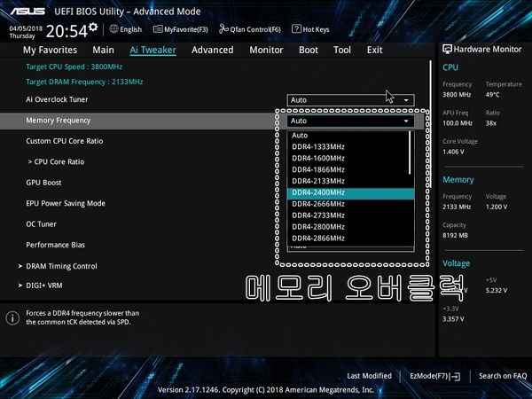Open the Advanced tab

(213, 51)
